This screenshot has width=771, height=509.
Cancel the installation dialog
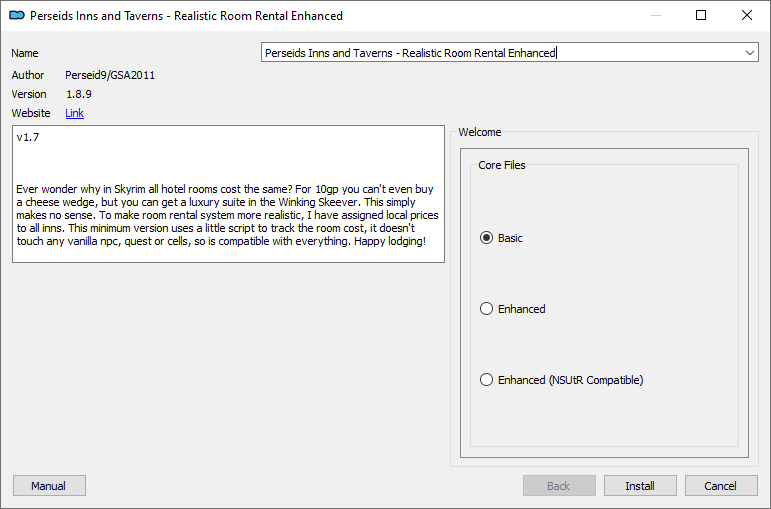(x=721, y=486)
